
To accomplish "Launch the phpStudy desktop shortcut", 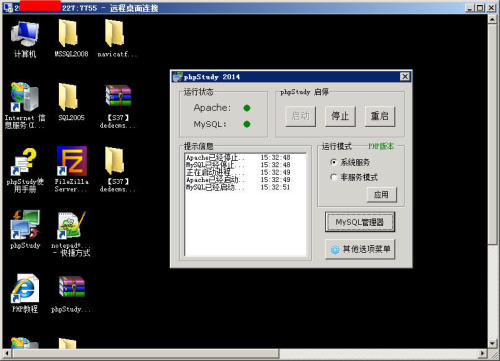I will point(25,225).
